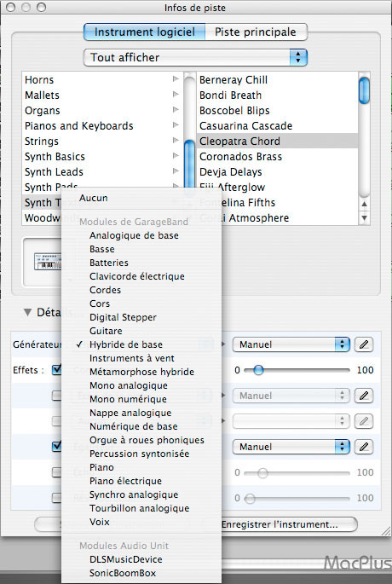The width and height of the screenshot is (392, 584).
Task: Expand the Horns category arrow
Action: tap(176, 79)
